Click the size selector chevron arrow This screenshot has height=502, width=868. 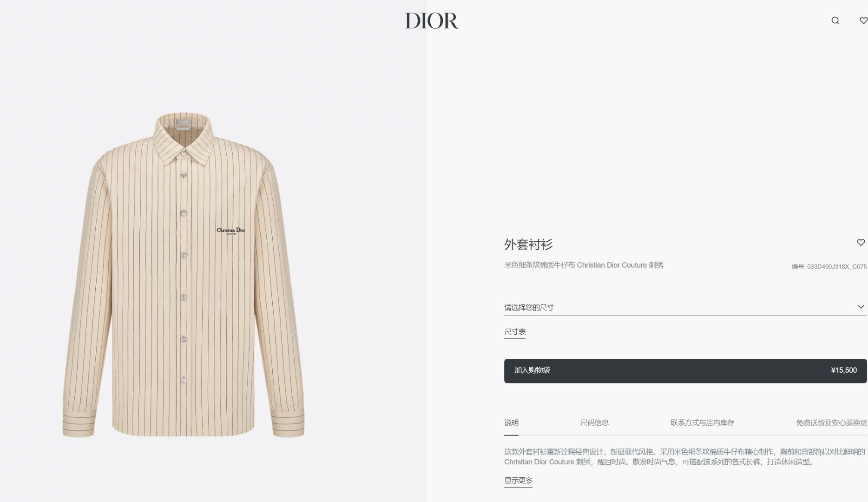coord(861,307)
